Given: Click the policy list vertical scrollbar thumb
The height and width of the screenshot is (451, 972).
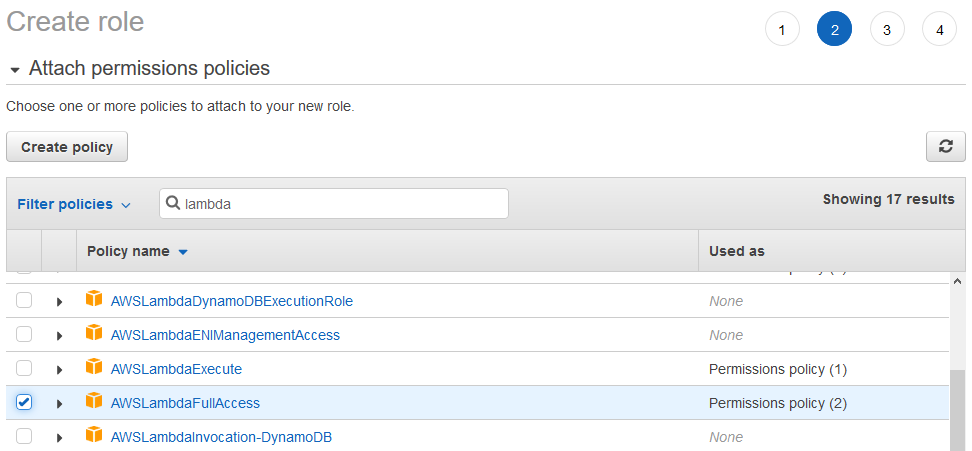Looking at the screenshot, I should tap(958, 410).
